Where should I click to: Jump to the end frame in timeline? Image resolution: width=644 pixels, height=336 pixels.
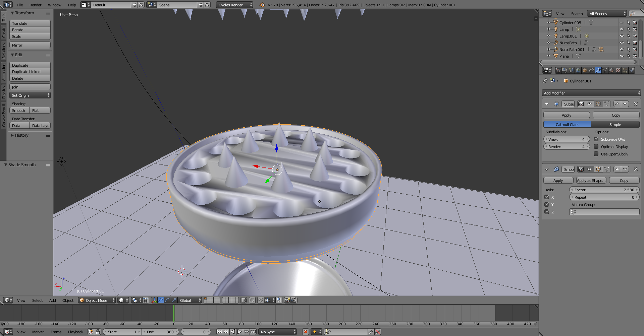[253, 332]
